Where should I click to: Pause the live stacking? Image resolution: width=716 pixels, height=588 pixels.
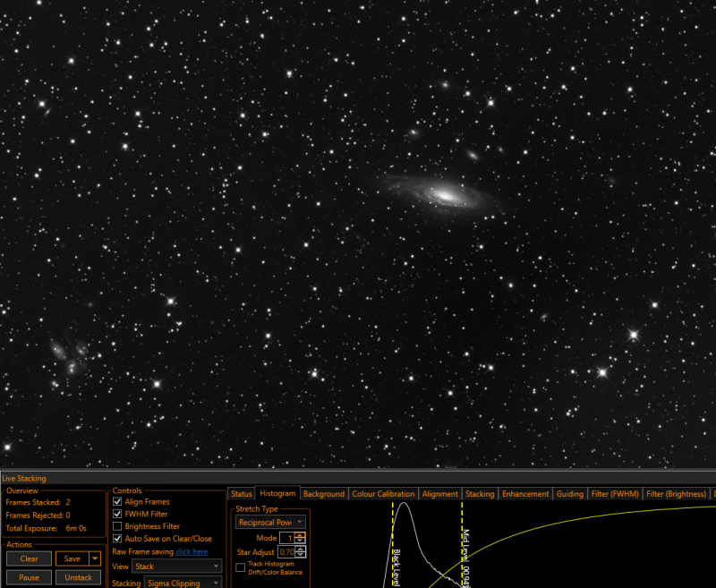click(x=30, y=577)
